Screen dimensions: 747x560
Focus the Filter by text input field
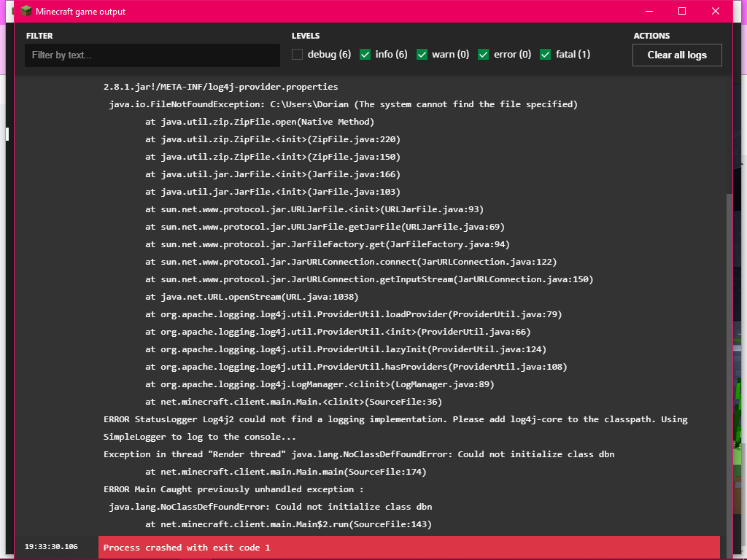coord(152,55)
